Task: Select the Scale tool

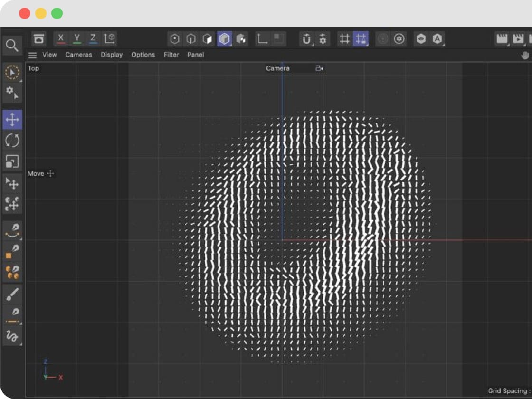Action: 12,161
